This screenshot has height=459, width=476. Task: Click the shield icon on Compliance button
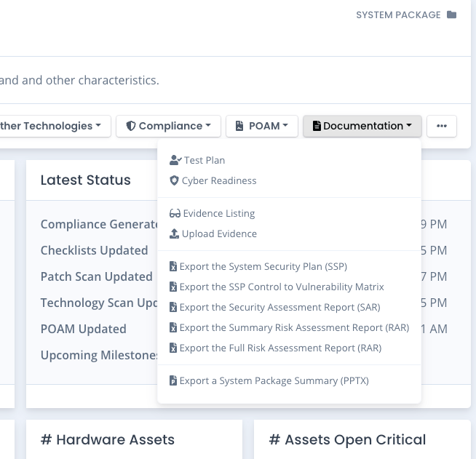(131, 126)
